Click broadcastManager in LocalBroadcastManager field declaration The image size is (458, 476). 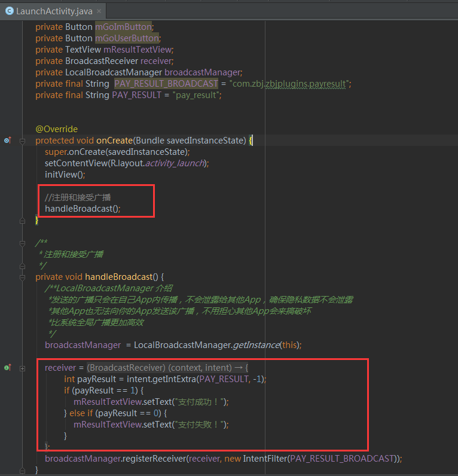(x=203, y=72)
